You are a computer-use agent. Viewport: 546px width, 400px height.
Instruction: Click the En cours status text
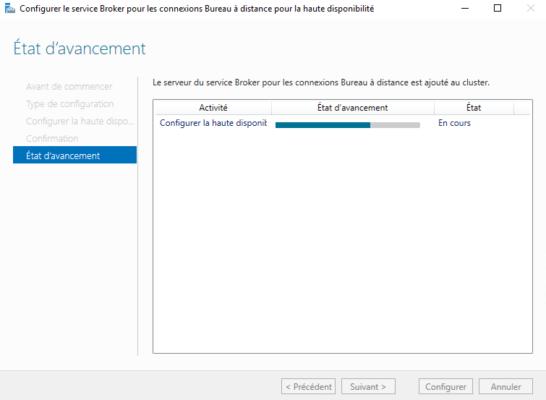(454, 123)
